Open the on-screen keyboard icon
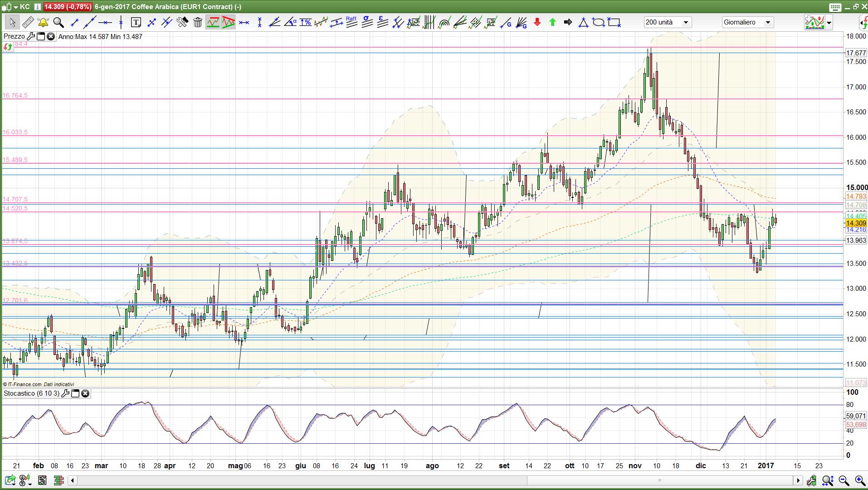The height and width of the screenshot is (490, 868). pyautogui.click(x=835, y=7)
